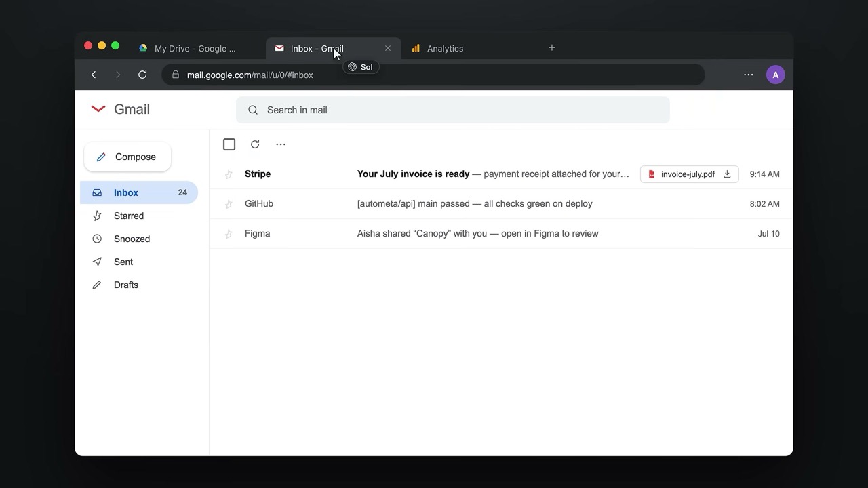
Task: Open the invoice-july.pdf attachment chip
Action: (x=689, y=174)
